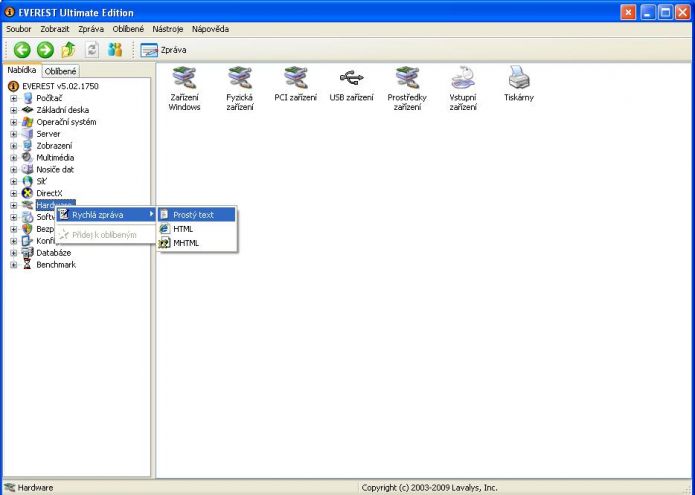Switch to the Oblíbené tab

point(61,71)
